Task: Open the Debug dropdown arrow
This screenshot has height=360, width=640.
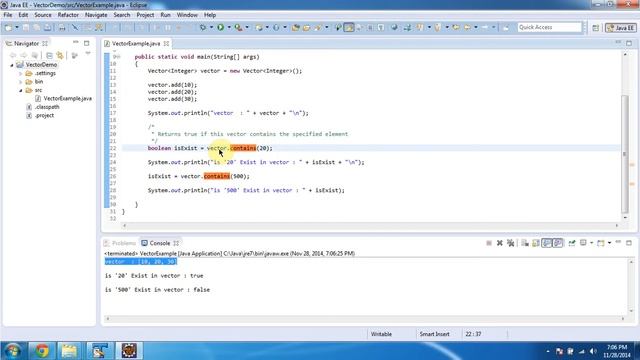Action: tap(211, 27)
